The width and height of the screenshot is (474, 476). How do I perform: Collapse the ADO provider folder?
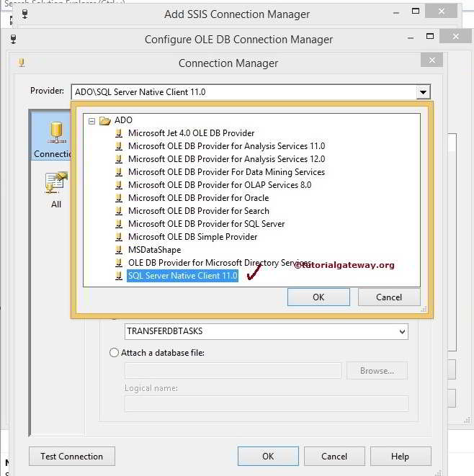point(91,122)
